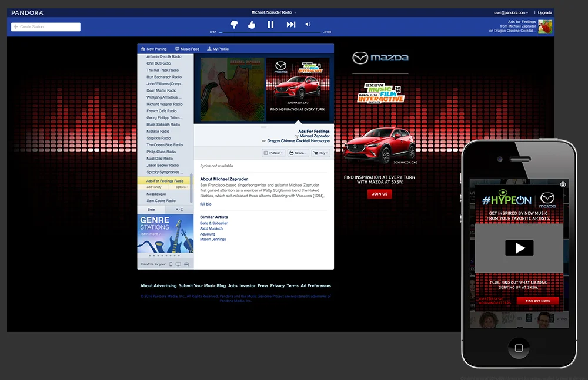Click the album art thumbnail in header
Screen dimensions: 588x380
[545, 26]
